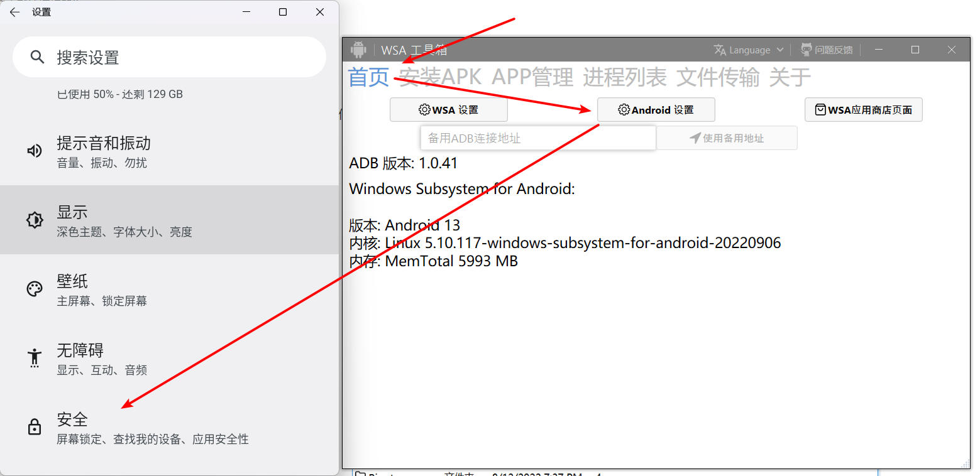Minimize the WSA 工具箱 window
980x476 pixels.
pyautogui.click(x=879, y=50)
